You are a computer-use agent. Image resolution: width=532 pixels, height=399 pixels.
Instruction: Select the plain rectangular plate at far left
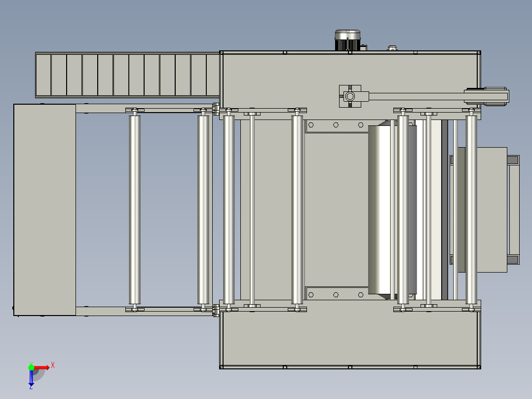pyautogui.click(x=45, y=210)
